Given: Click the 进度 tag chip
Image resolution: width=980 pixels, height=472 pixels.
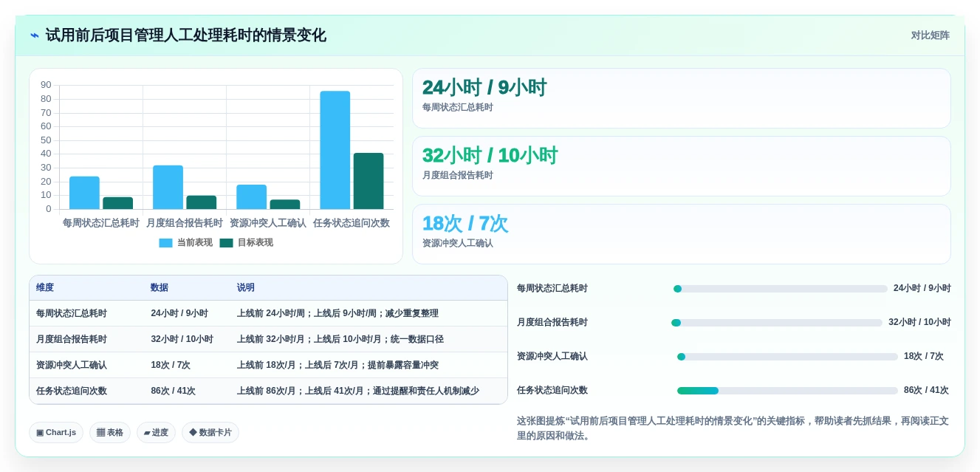Looking at the screenshot, I should 156,432.
